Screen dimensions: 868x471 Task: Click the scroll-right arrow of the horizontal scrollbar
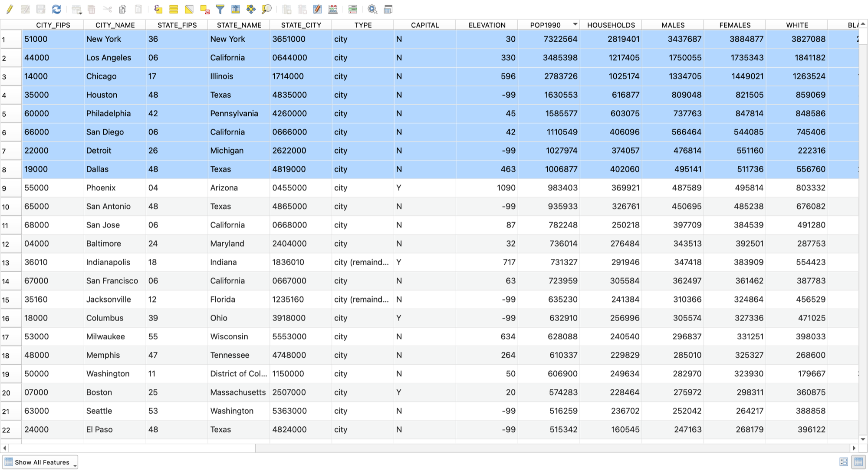point(854,448)
